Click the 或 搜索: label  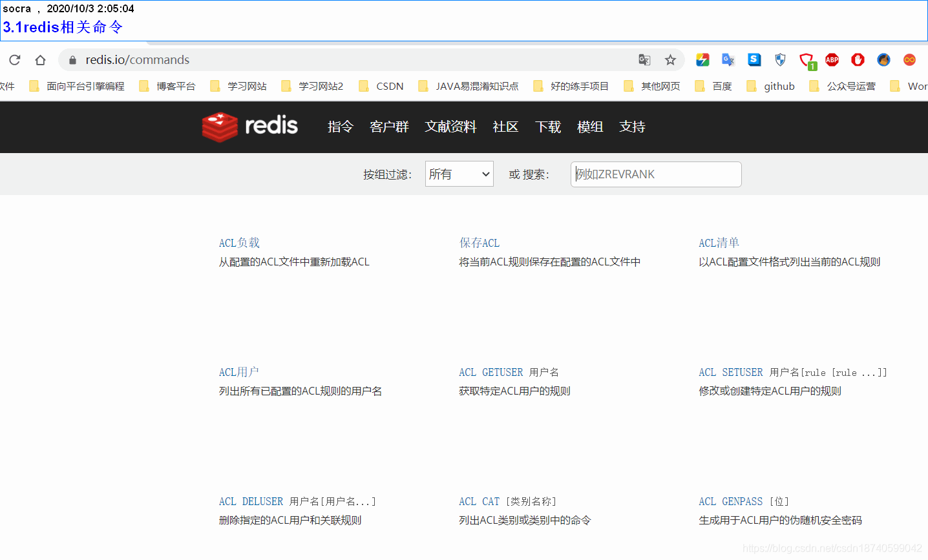point(529,174)
